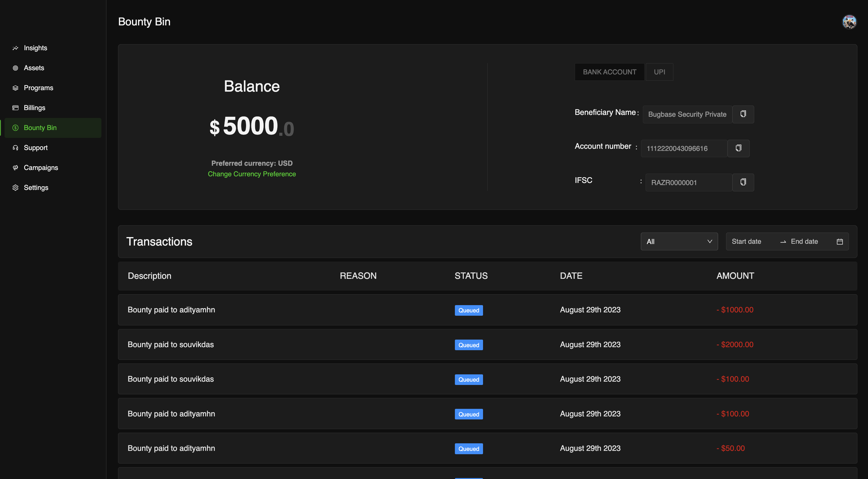Switch to the UPI tab
868x479 pixels.
tap(659, 72)
